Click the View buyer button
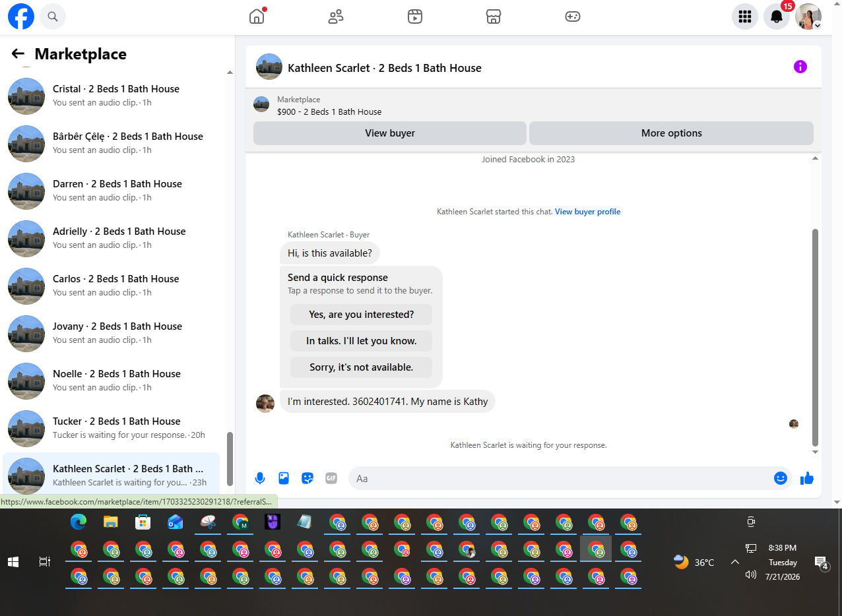842x616 pixels. pyautogui.click(x=390, y=133)
